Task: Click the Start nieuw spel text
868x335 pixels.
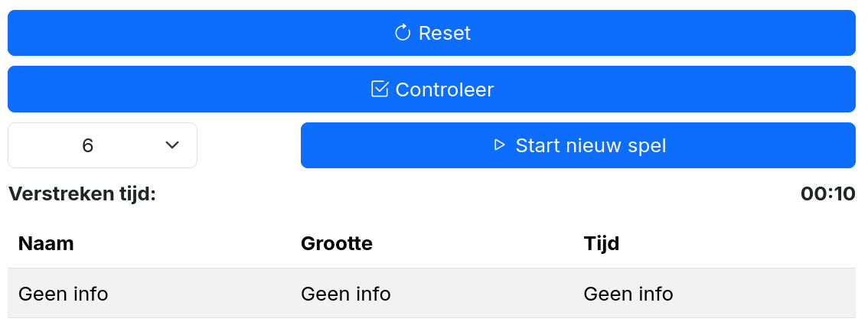Action: [x=591, y=145]
